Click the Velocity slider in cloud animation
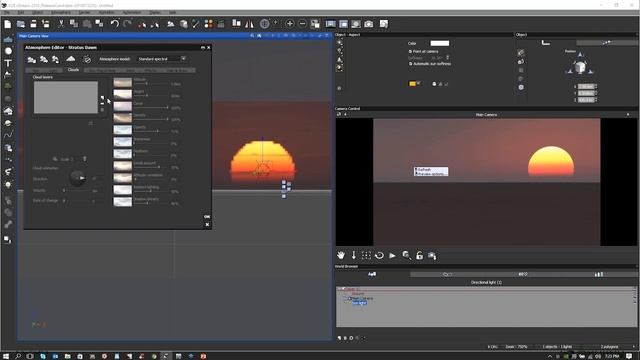Screen dimensions: 640x360 [x=77, y=190]
